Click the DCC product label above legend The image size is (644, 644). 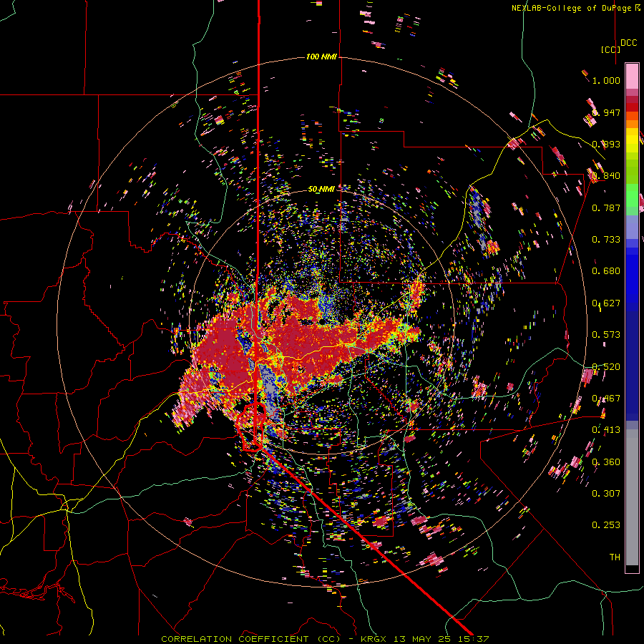point(628,43)
